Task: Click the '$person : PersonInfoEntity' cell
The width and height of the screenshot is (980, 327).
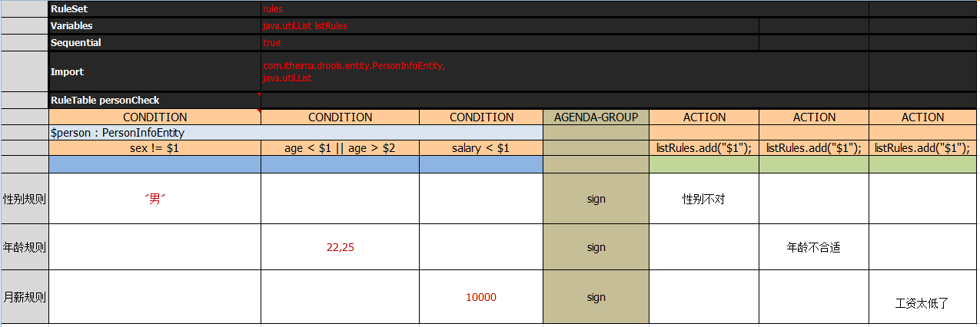Action: click(x=295, y=133)
